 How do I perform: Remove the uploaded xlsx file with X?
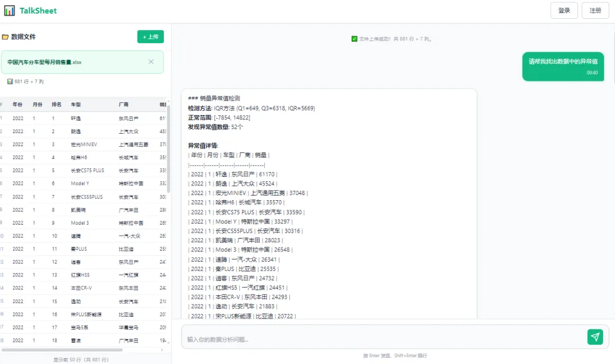click(151, 62)
